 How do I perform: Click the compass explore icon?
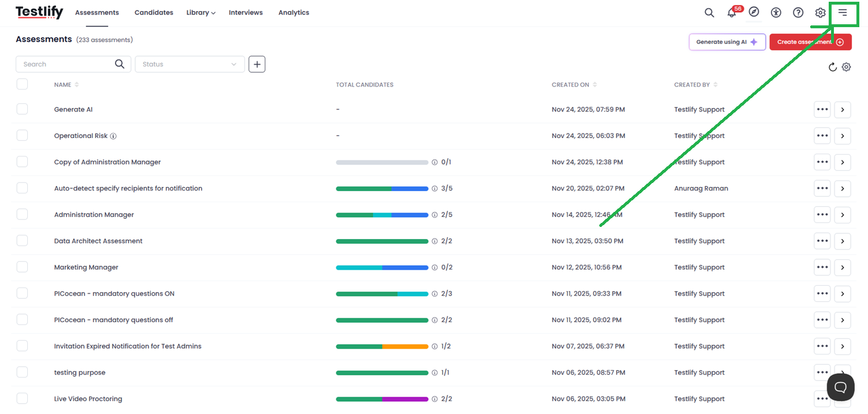tap(754, 12)
